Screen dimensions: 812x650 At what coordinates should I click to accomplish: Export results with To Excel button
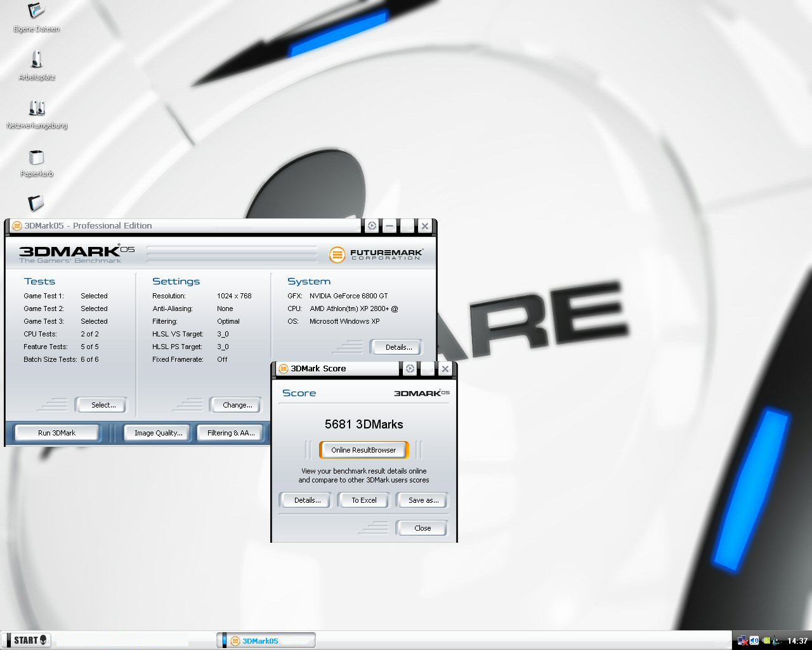(x=364, y=500)
